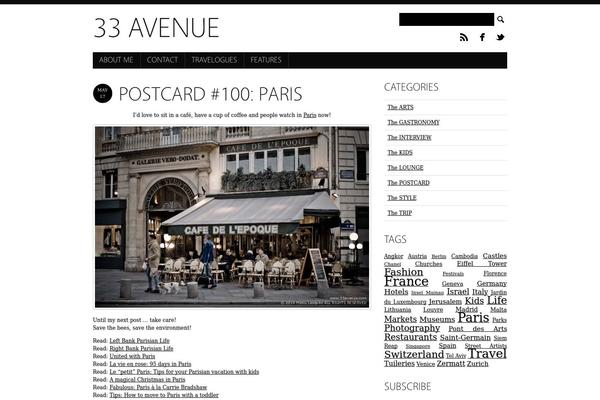Select The GASTRONOMY category

[x=413, y=122]
